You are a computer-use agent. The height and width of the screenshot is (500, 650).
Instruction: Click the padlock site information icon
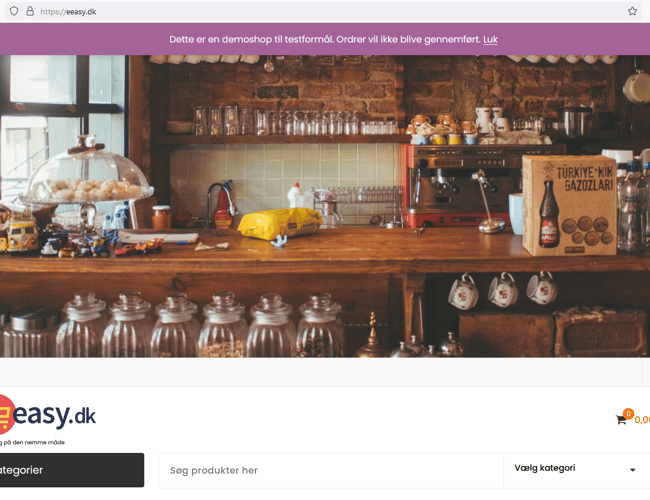click(30, 11)
